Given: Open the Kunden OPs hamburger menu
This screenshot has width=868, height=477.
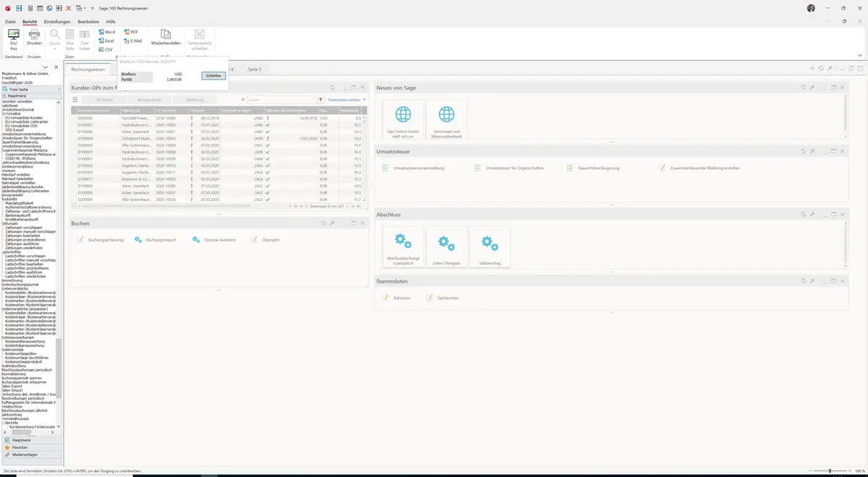Looking at the screenshot, I should (75, 100).
